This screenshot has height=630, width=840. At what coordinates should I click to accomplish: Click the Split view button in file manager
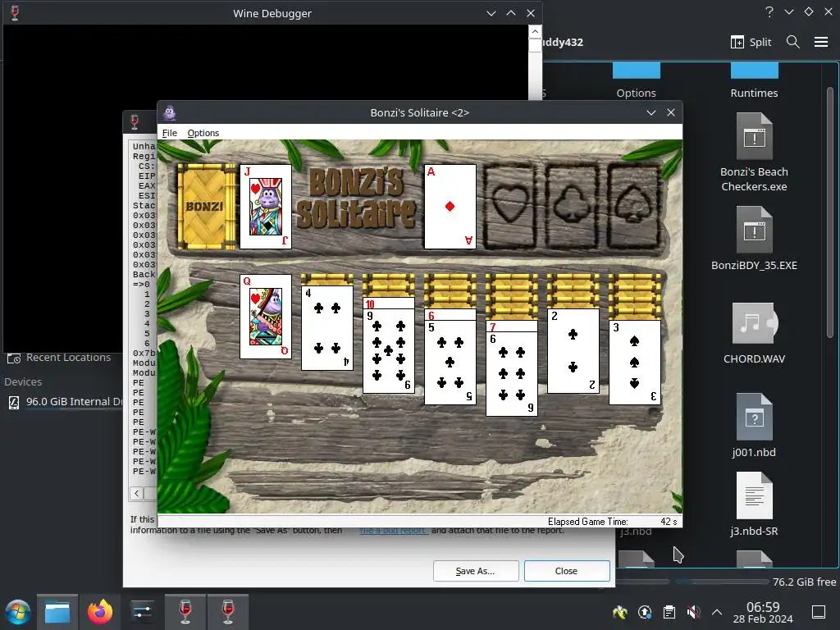pos(751,42)
